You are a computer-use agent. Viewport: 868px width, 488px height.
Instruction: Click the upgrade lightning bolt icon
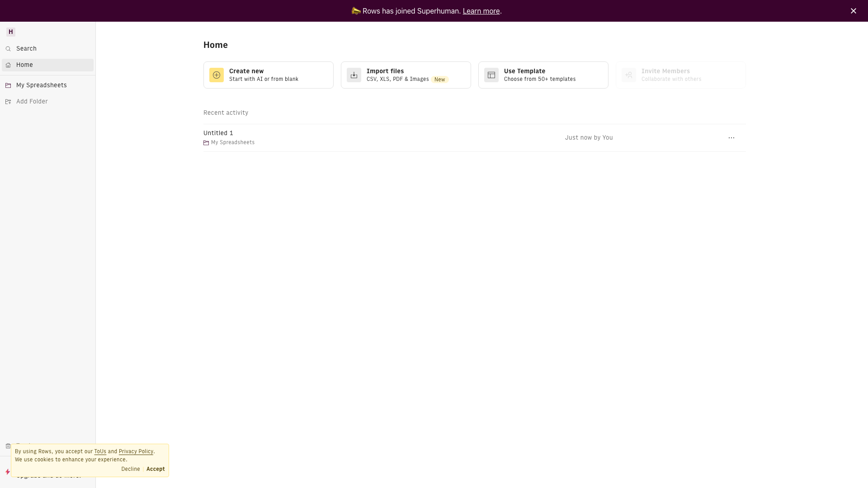(x=7, y=472)
